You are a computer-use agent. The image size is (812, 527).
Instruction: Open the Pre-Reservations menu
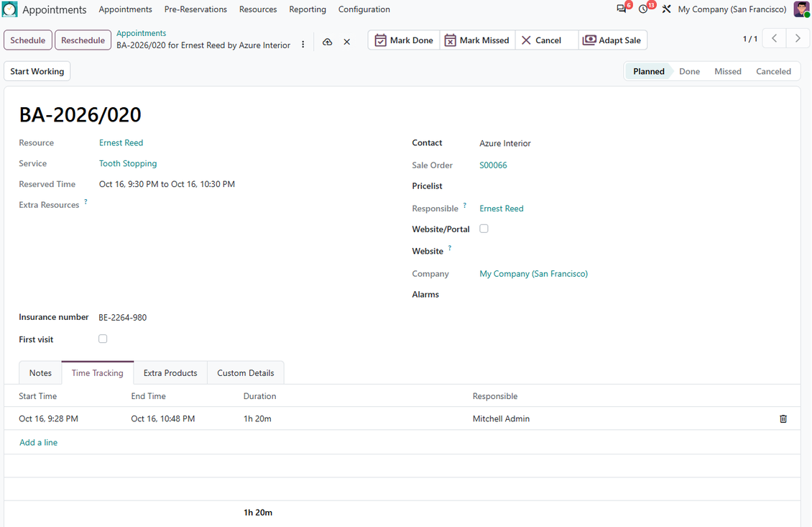pyautogui.click(x=195, y=9)
